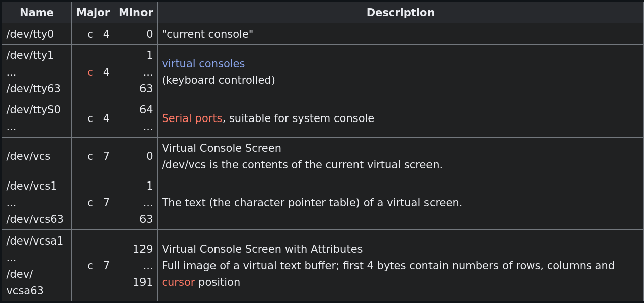
Task: Follow the Serial ports link
Action: (192, 118)
